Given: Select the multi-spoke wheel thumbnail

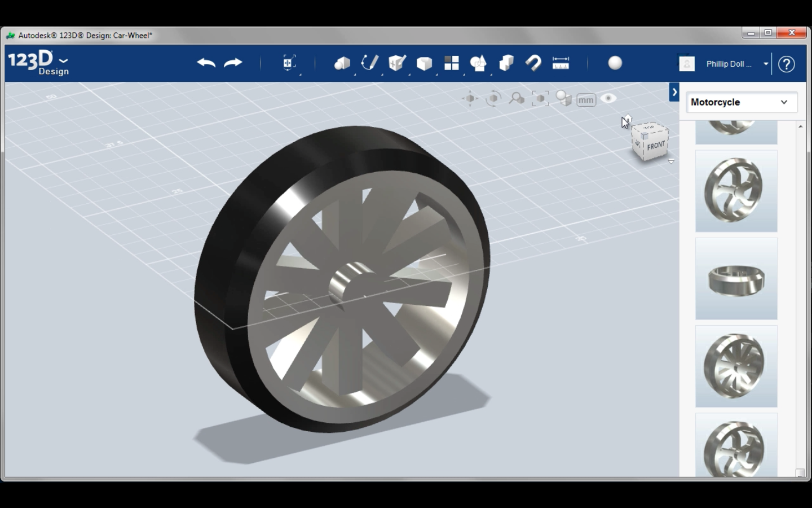Looking at the screenshot, I should pos(736,366).
